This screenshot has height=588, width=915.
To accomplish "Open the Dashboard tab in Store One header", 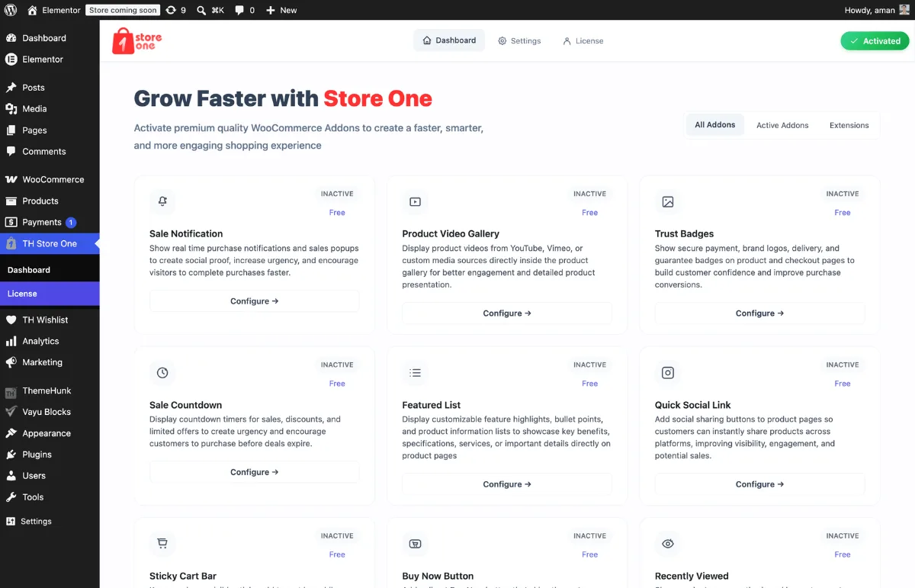I will [449, 40].
